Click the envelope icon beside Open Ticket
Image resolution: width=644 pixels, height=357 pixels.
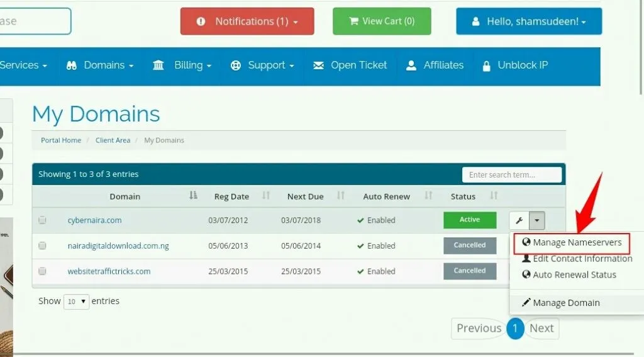(318, 65)
